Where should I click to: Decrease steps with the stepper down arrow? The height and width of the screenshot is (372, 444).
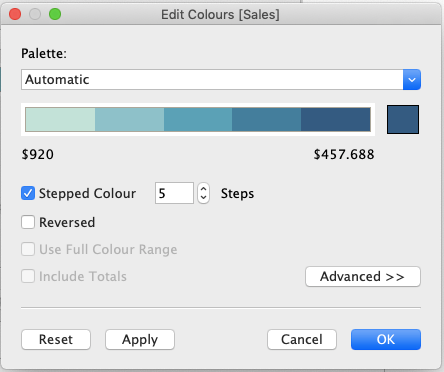tap(203, 198)
